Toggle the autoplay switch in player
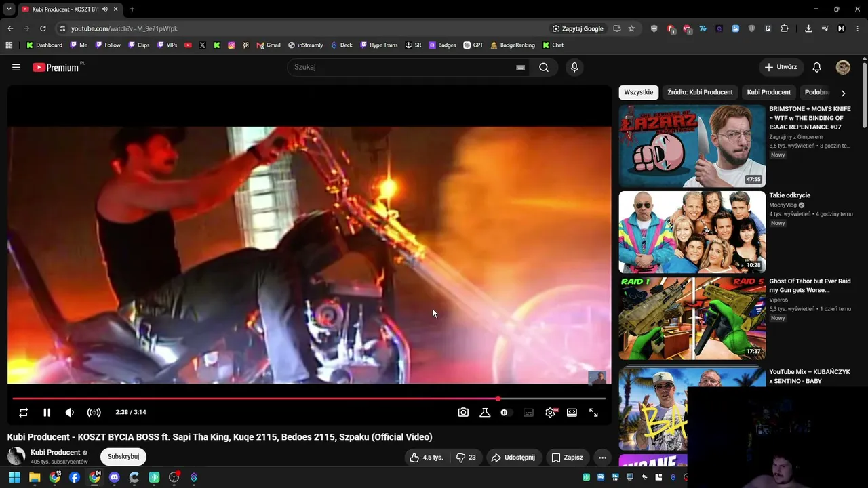The width and height of the screenshot is (868, 488). click(506, 412)
